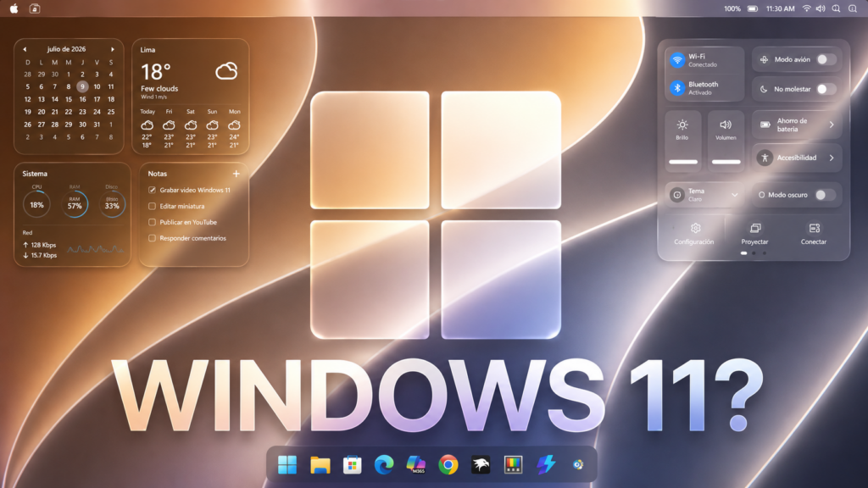
Task: Click the cloud icon in Lima weather widget
Action: coord(226,71)
